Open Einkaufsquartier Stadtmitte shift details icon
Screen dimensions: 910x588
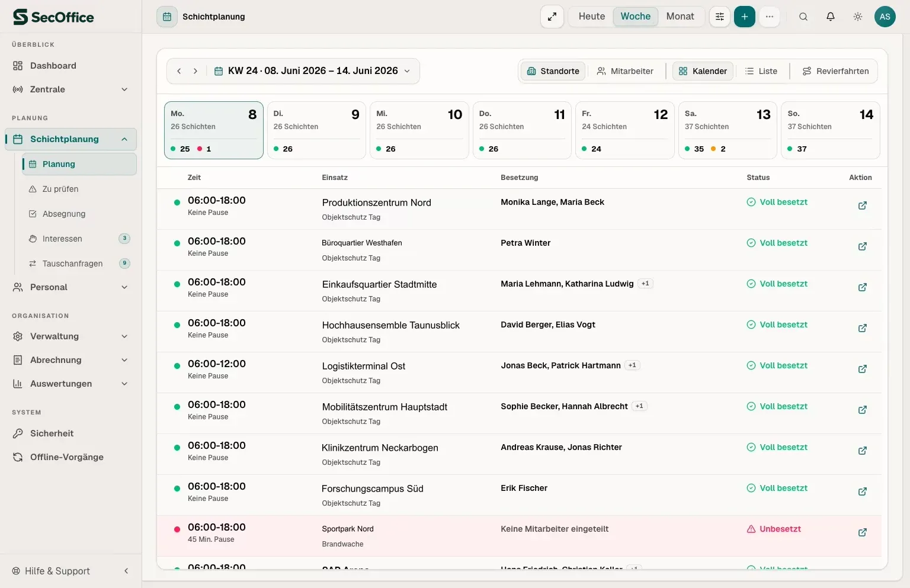pyautogui.click(x=863, y=287)
